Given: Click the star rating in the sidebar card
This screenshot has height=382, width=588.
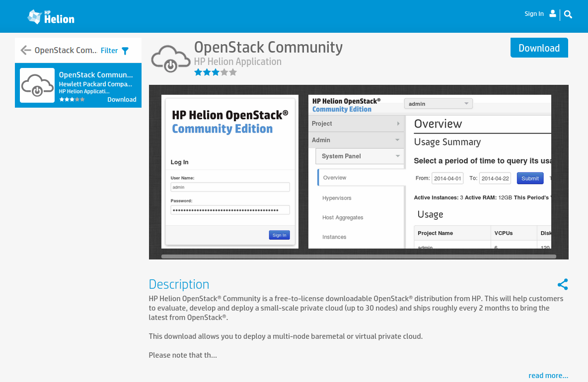Looking at the screenshot, I should click(x=72, y=100).
